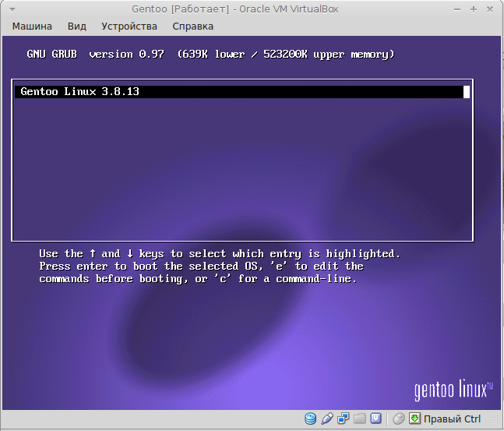This screenshot has height=431, width=504.
Task: Click the title 'Gentoo [Работает] - Oracle VM VirtualBox'
Action: pyautogui.click(x=235, y=9)
